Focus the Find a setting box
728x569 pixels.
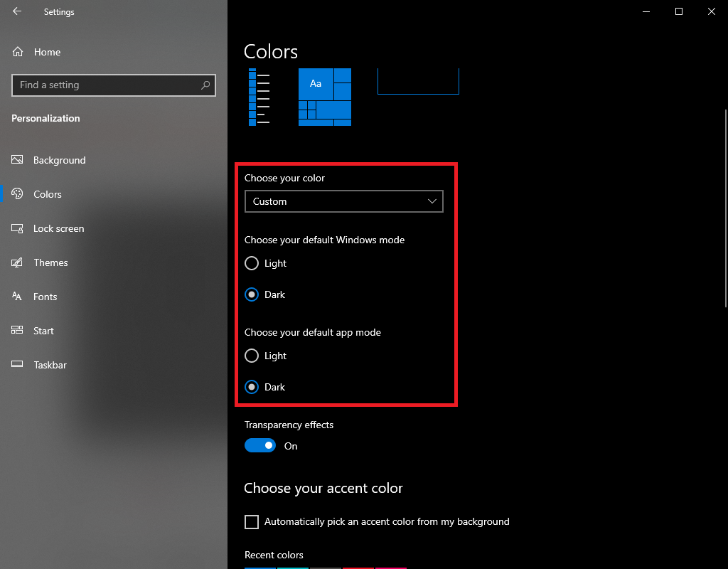point(114,85)
